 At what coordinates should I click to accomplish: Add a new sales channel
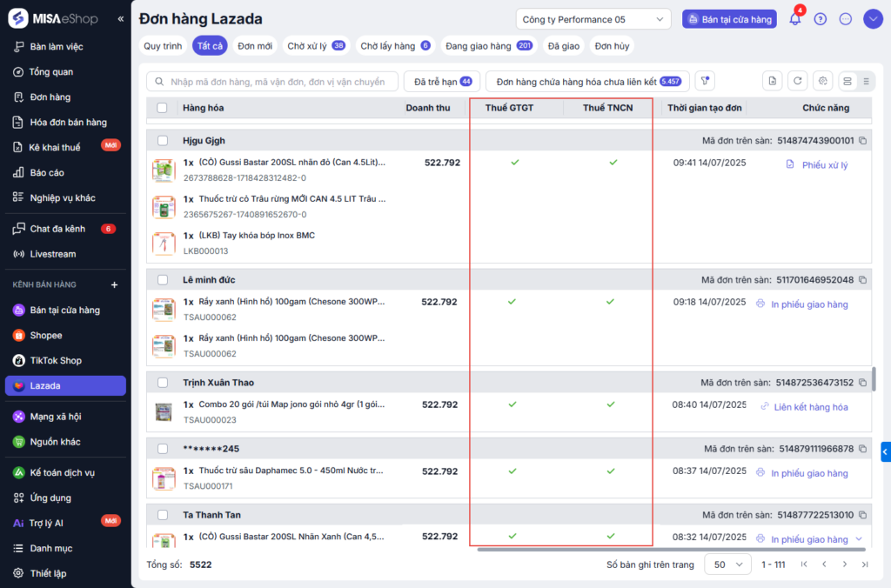[x=114, y=284]
